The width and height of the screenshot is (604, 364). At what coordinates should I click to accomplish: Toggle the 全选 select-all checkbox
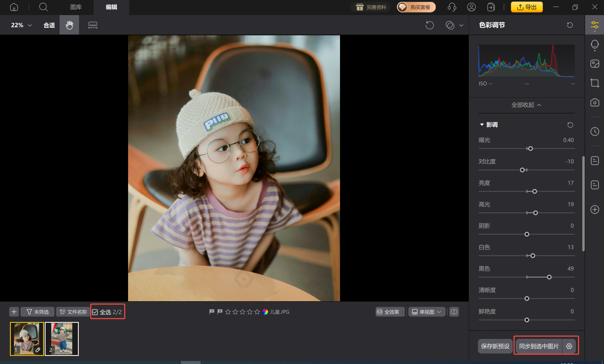pyautogui.click(x=95, y=312)
